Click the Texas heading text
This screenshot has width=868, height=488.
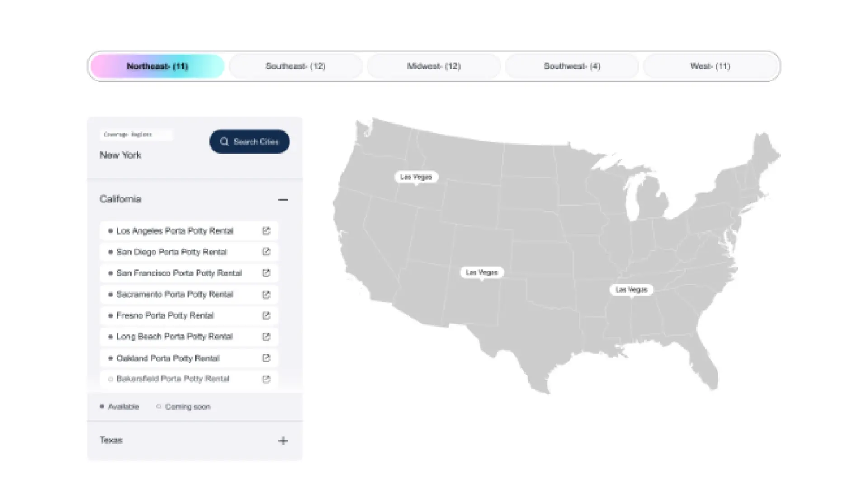pos(111,440)
